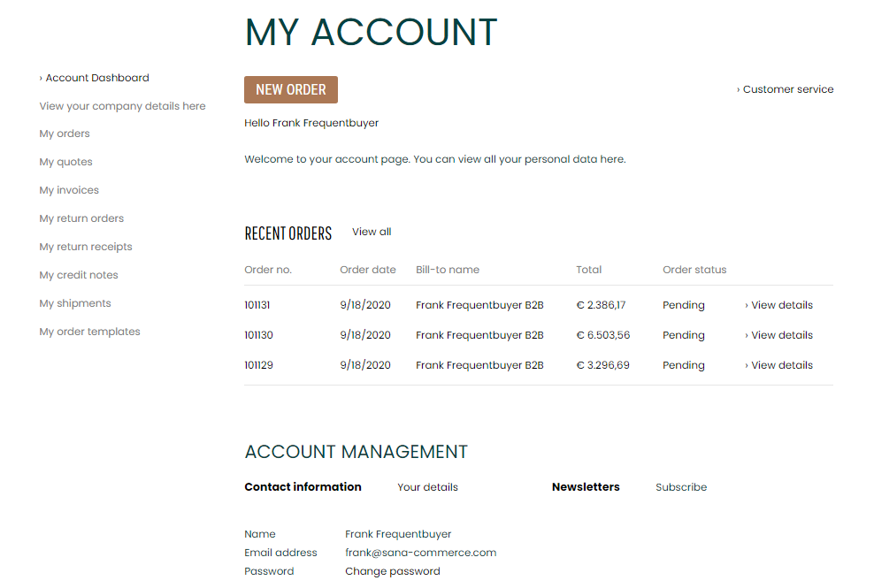This screenshot has height=588, width=874.
Task: Click Subscribe next to Newsletters
Action: coord(681,487)
